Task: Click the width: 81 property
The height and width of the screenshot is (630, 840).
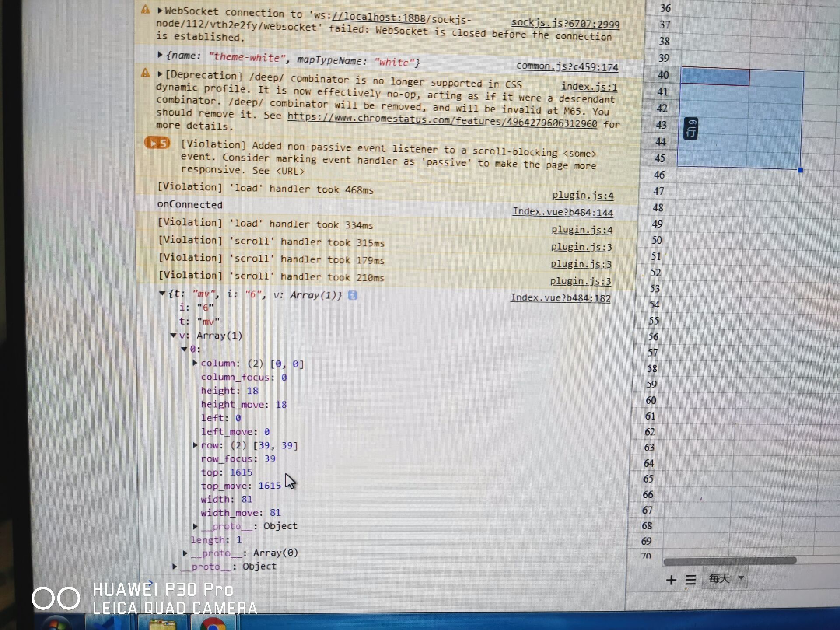Action: coord(227,499)
